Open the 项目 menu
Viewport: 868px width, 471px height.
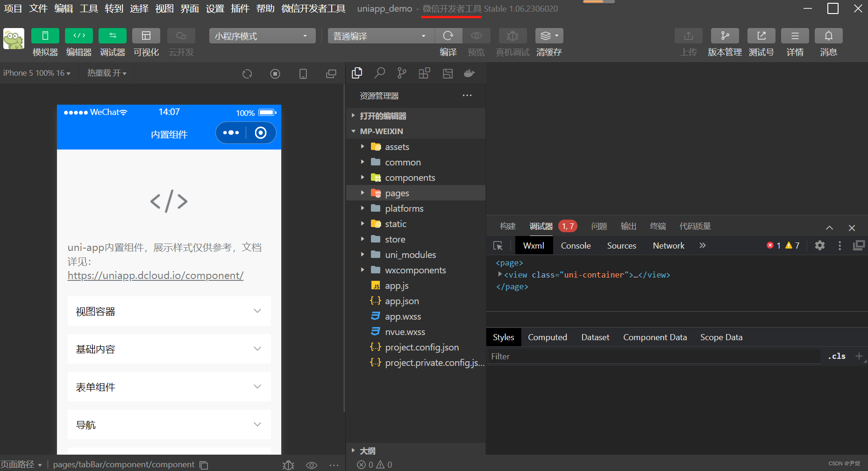point(13,8)
